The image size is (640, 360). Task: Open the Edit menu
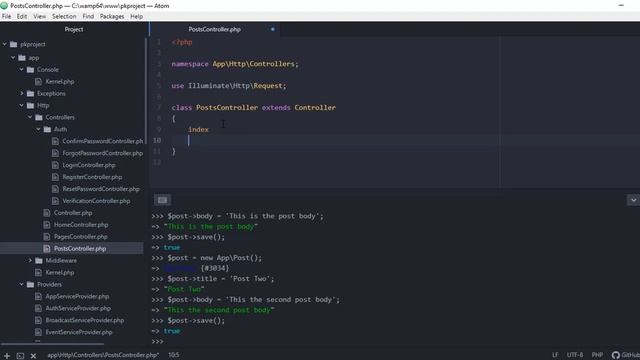[22, 16]
